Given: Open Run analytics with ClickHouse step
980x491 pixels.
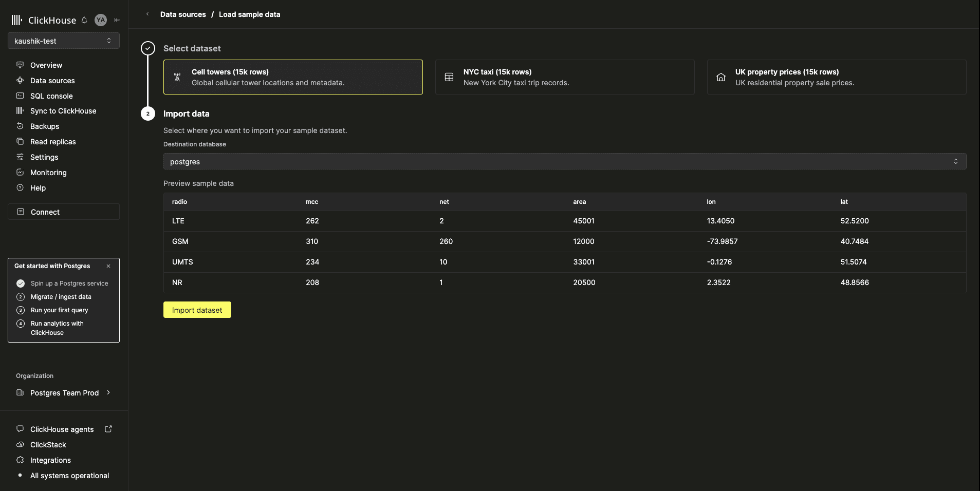Looking at the screenshot, I should pos(57,328).
